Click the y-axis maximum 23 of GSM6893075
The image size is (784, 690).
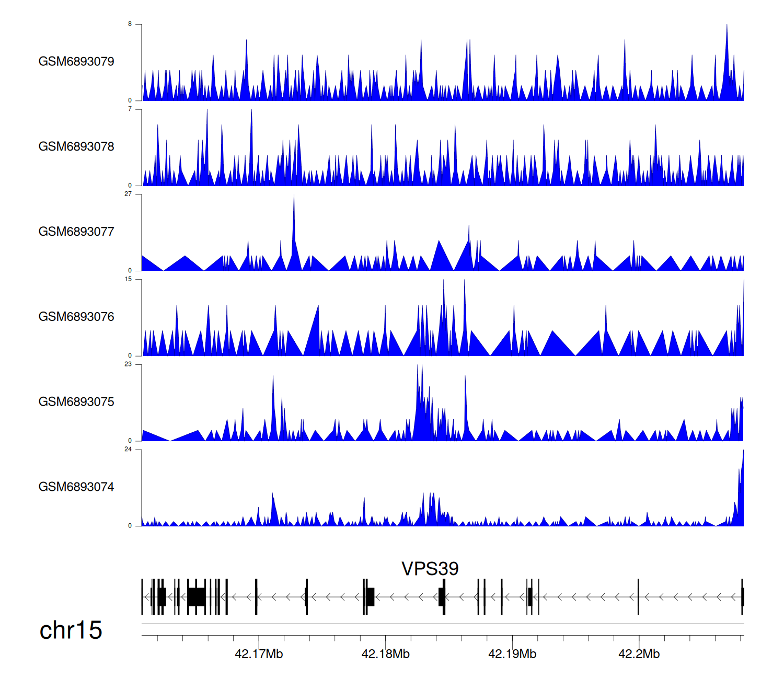(128, 364)
